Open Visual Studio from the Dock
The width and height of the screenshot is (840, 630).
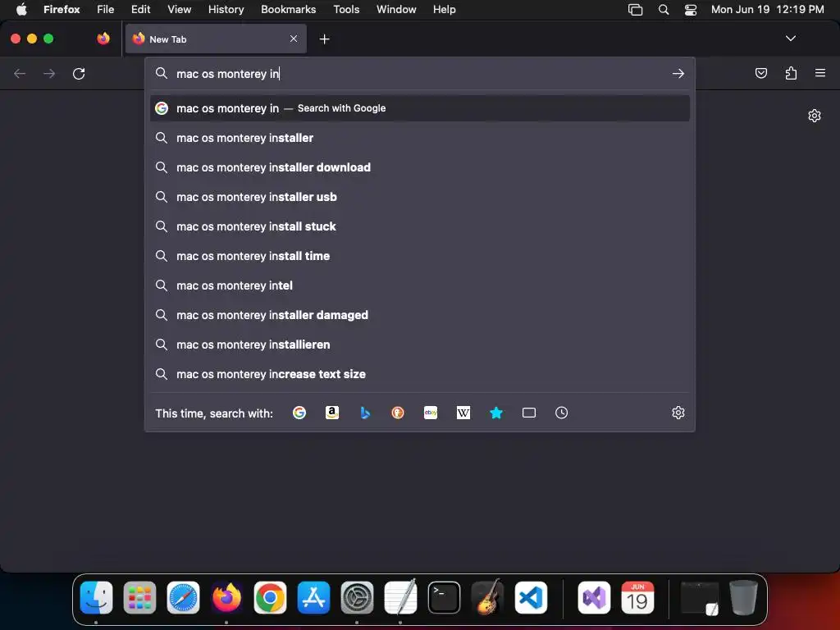tap(594, 597)
